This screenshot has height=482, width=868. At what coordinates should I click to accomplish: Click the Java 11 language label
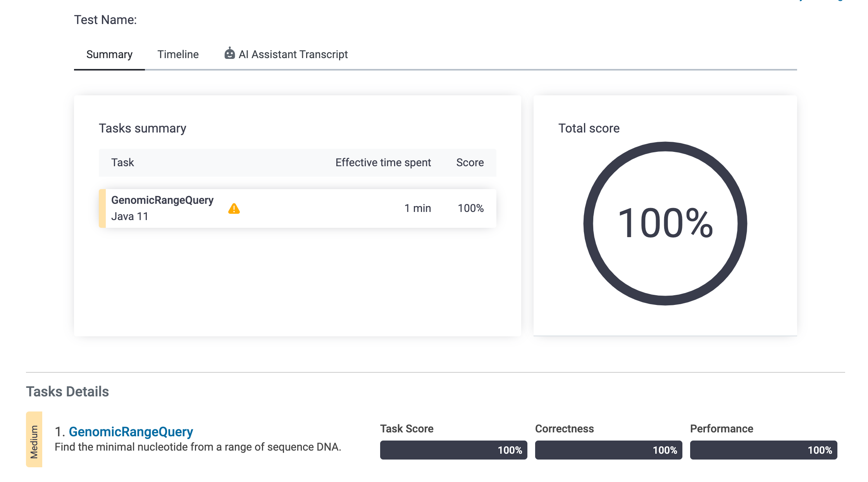click(x=129, y=216)
